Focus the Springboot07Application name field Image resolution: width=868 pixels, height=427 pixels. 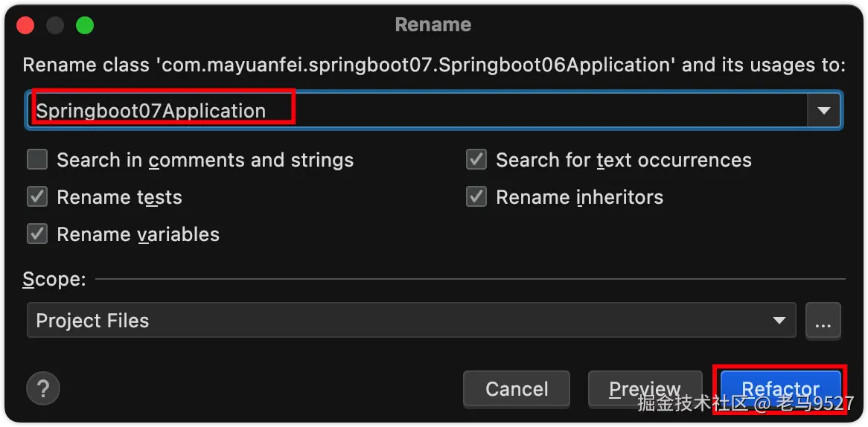pyautogui.click(x=417, y=111)
